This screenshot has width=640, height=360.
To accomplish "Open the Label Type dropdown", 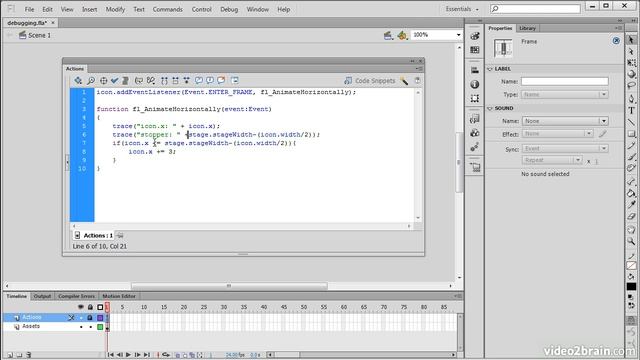I will coord(565,95).
